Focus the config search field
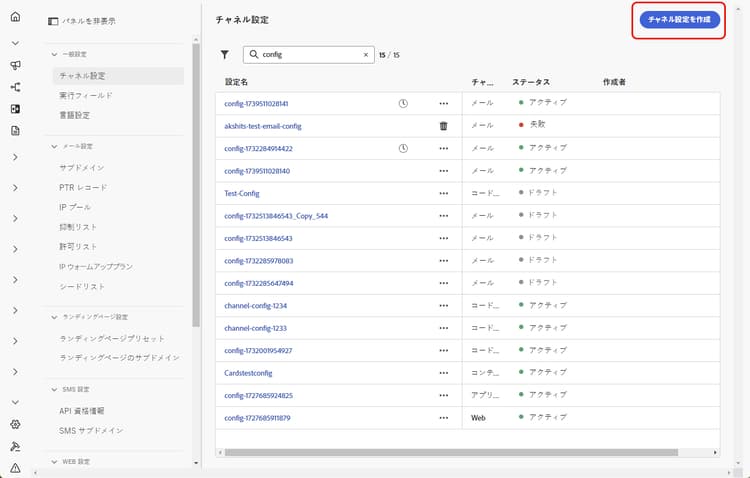Screen dimensions: 750x478 309,55
